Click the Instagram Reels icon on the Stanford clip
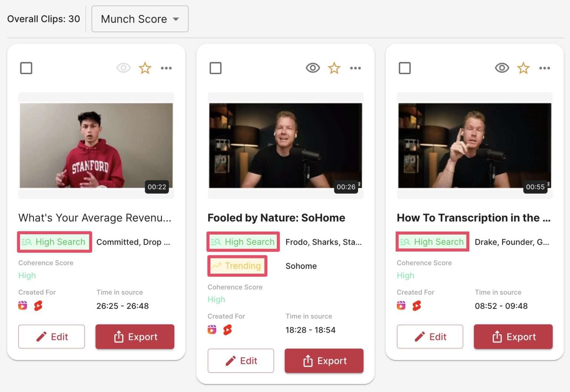570x392 pixels. 23,306
